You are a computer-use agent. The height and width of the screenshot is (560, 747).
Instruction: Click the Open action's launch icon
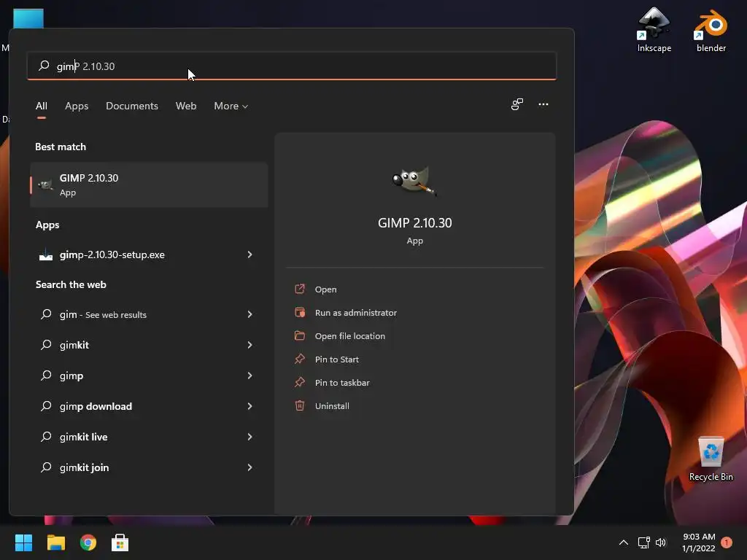click(300, 289)
